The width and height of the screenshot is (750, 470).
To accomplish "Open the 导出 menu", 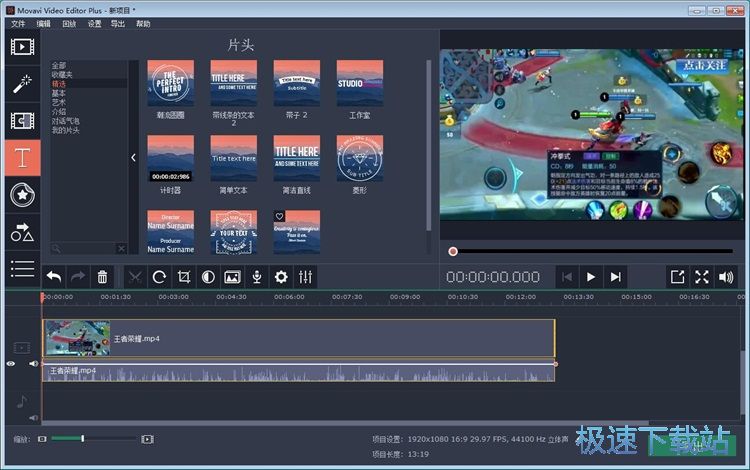I will click(x=118, y=23).
